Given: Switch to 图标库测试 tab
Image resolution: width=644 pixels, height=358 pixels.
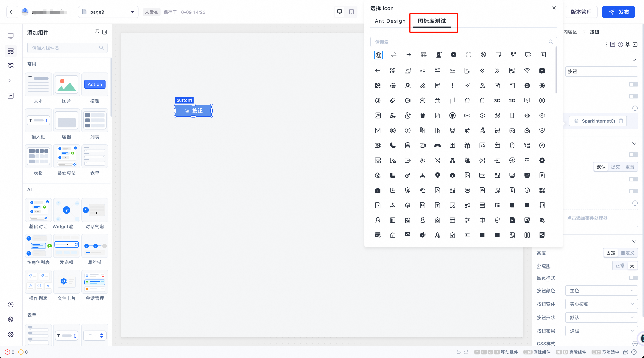Looking at the screenshot, I should 432,21.
